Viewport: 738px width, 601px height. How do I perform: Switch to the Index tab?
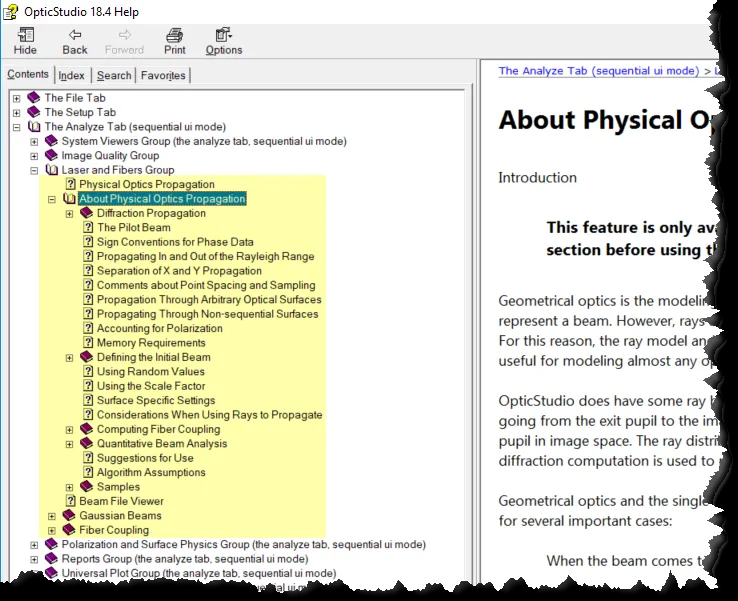coord(72,75)
